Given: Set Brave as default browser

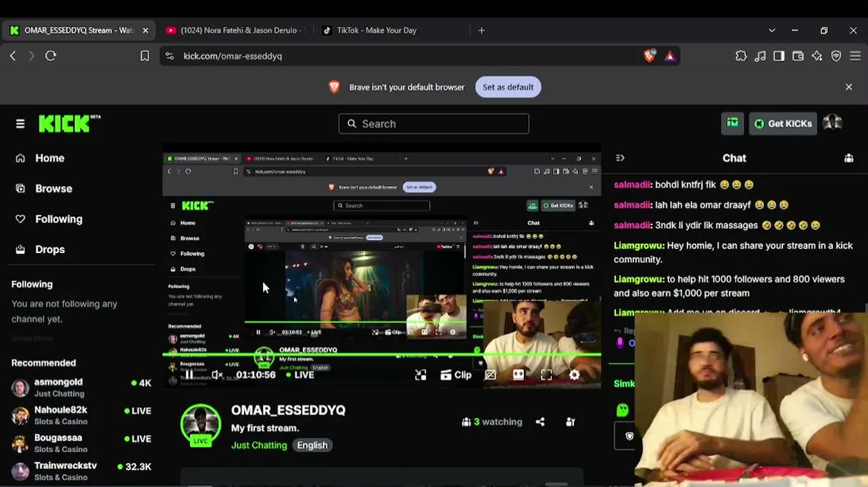Looking at the screenshot, I should coord(508,87).
